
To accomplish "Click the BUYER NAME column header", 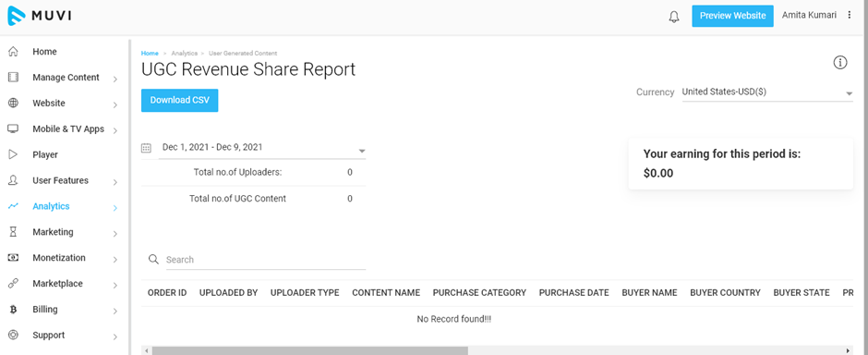I will tap(649, 292).
